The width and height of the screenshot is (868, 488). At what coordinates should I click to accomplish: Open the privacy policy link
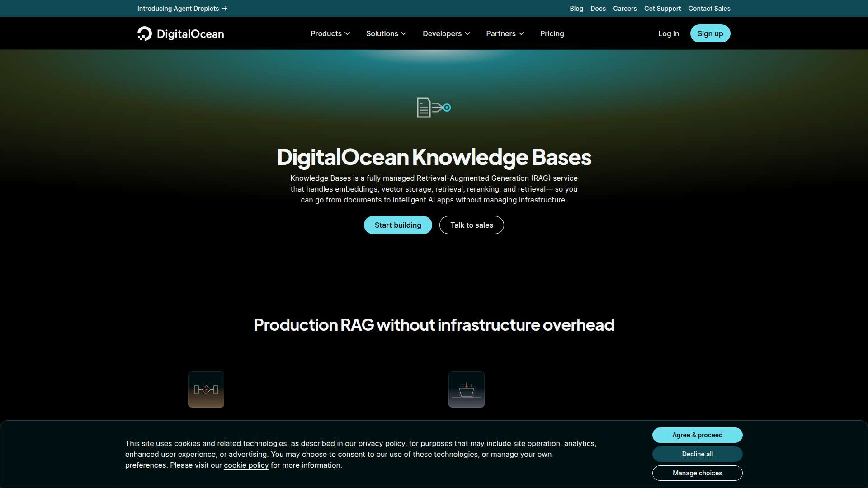click(x=382, y=444)
